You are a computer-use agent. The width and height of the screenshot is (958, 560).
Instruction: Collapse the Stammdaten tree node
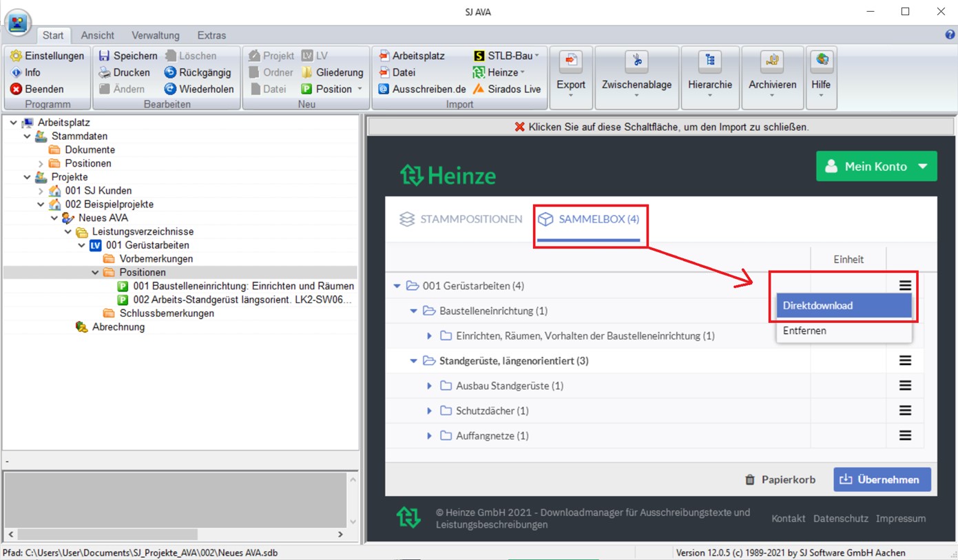(x=28, y=136)
